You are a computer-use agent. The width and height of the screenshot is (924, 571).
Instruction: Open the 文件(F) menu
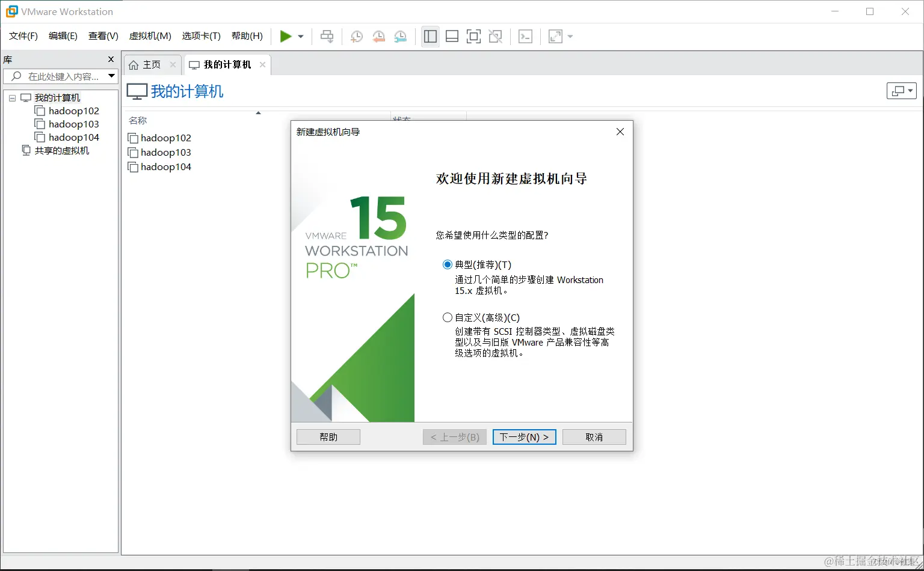point(23,36)
